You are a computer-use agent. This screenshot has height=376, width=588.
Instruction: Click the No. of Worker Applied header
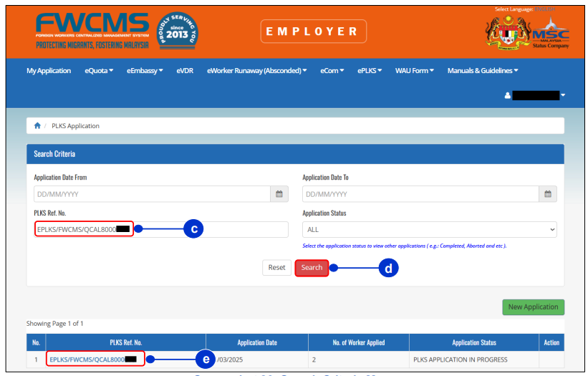pyautogui.click(x=359, y=342)
